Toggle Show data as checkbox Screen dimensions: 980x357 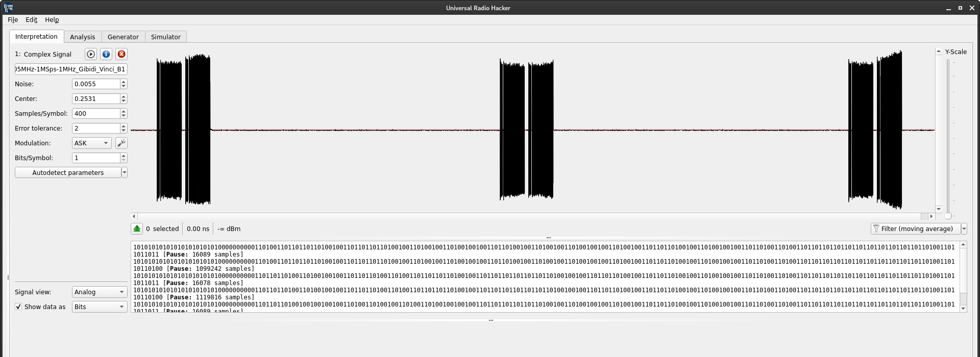(x=19, y=307)
